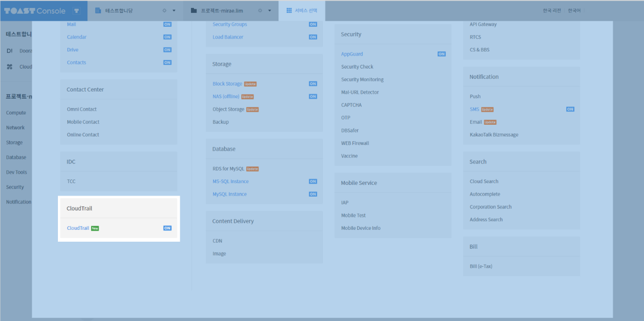Open the TCC service

click(x=71, y=181)
